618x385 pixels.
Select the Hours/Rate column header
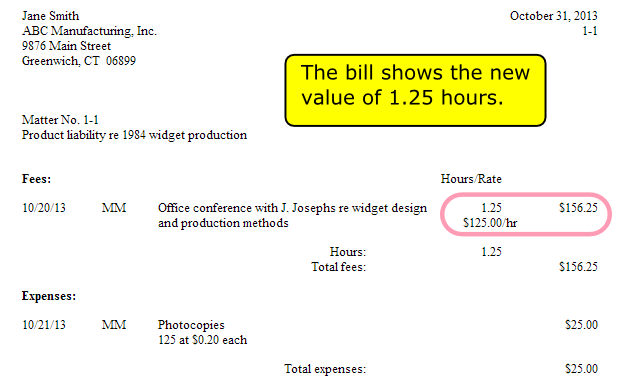click(471, 179)
